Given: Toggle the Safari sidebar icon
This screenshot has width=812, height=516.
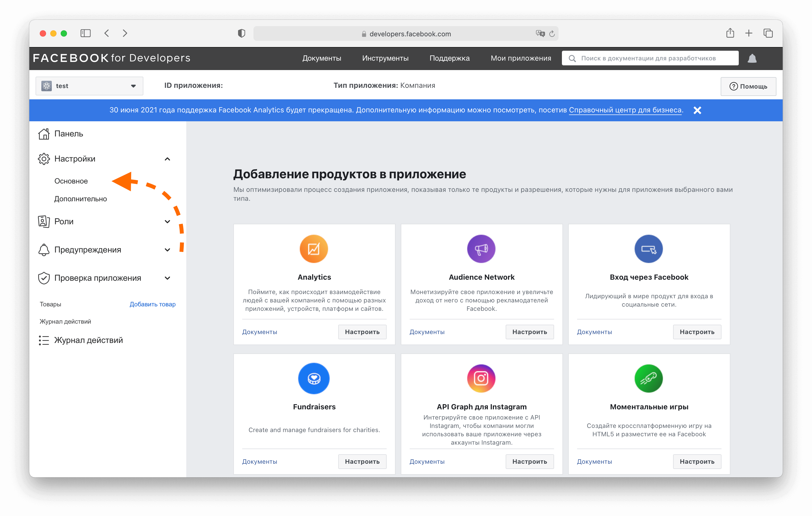Looking at the screenshot, I should click(x=85, y=33).
